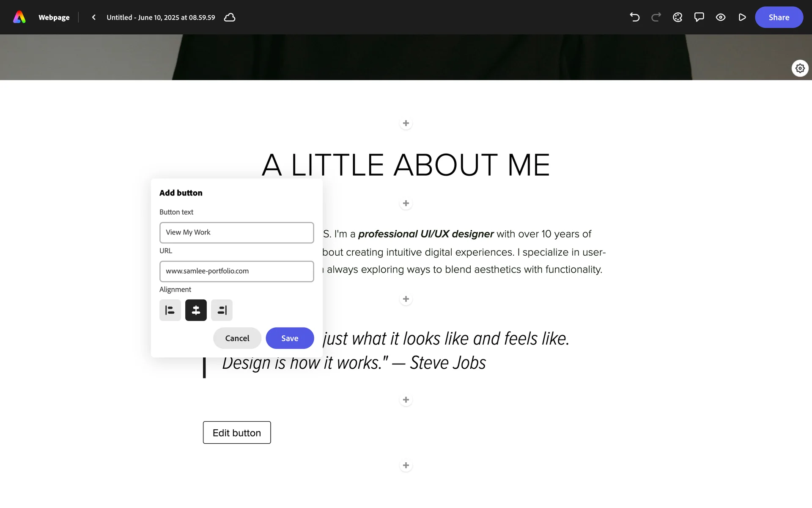Select center alignment option
The image size is (812, 508).
tap(196, 310)
